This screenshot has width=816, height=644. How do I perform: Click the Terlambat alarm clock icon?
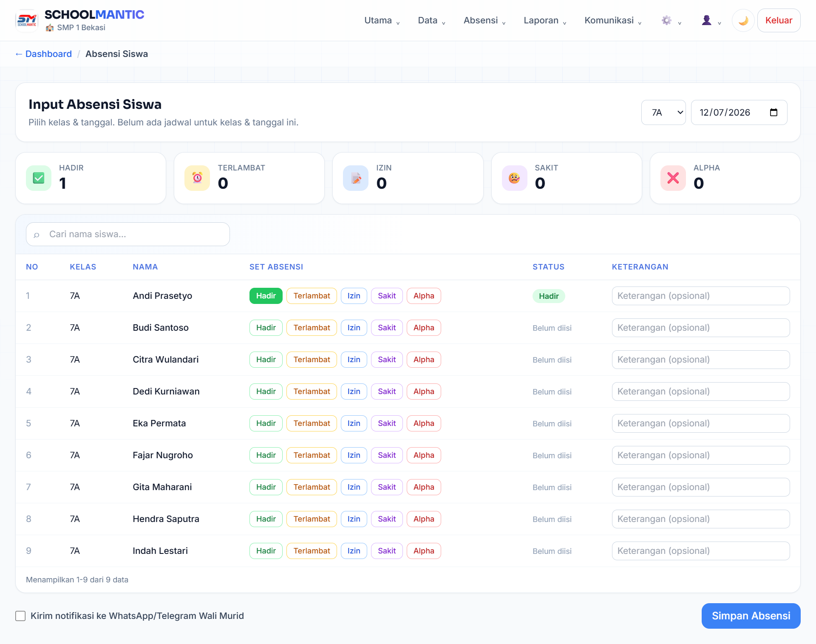click(x=197, y=178)
